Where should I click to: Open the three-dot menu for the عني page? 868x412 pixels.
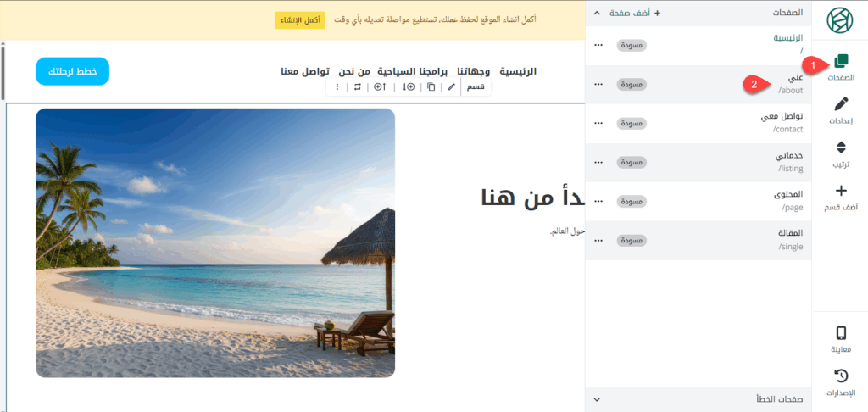coord(598,85)
